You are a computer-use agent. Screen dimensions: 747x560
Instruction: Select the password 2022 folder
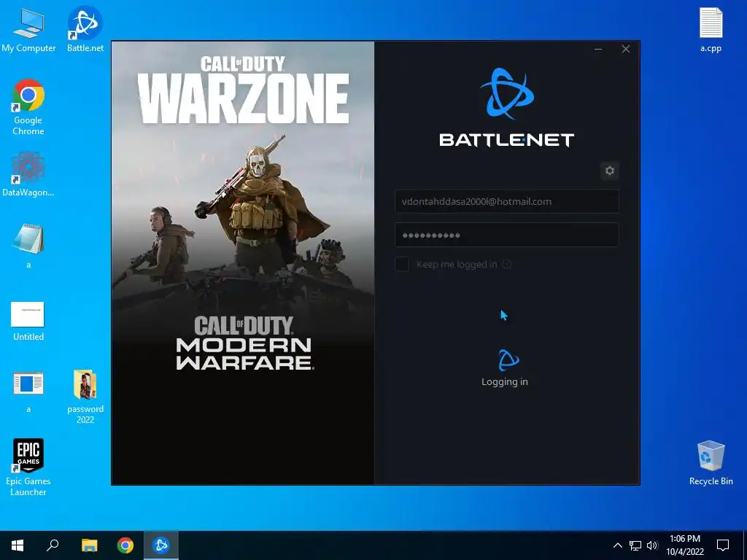tap(85, 396)
